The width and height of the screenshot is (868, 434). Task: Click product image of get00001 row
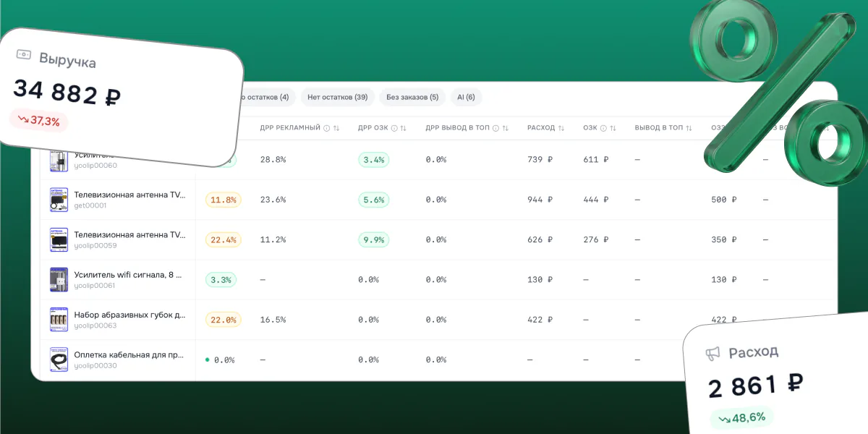coord(59,200)
